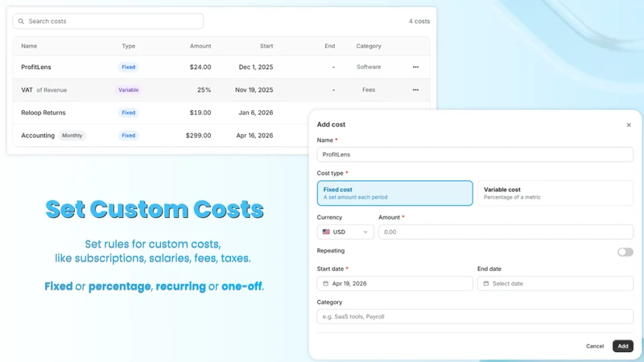
Task: Click the 25% amount cell
Action: (204, 90)
